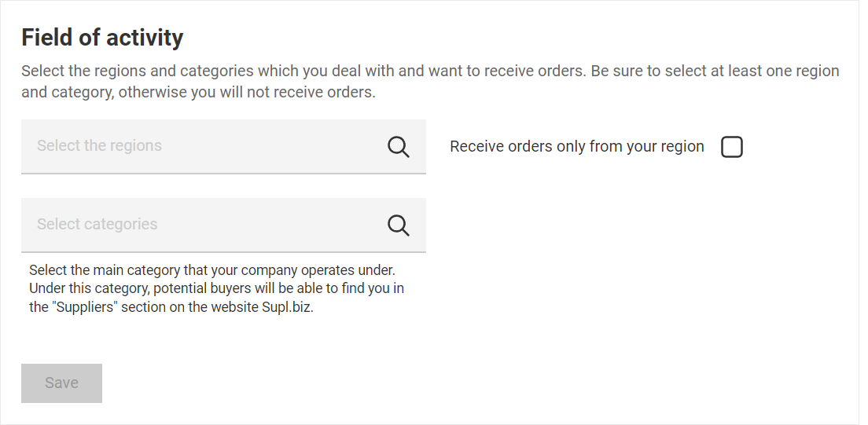The width and height of the screenshot is (868, 425).
Task: Search categories using the search glass icon
Action: click(x=399, y=225)
